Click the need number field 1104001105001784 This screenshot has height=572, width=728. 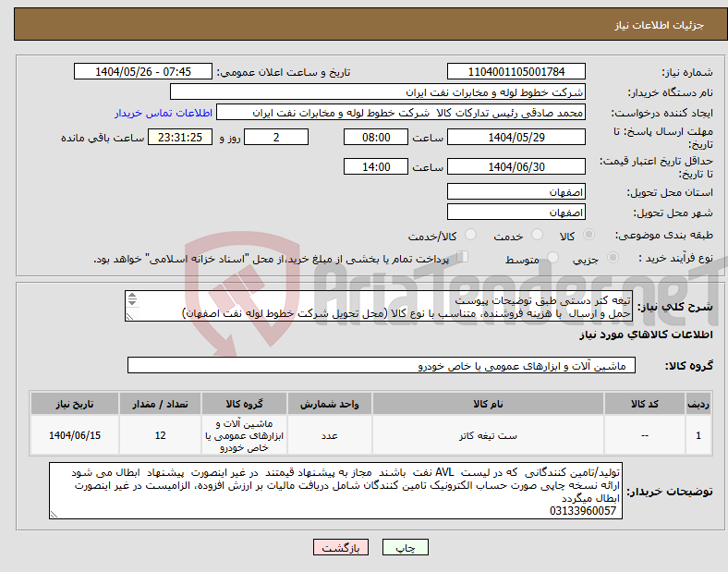(516, 71)
